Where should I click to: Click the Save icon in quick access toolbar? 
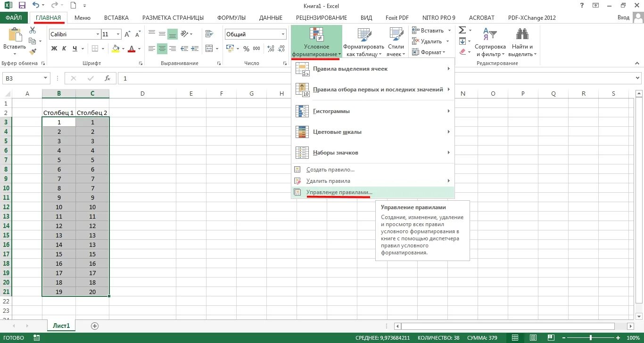coord(22,6)
